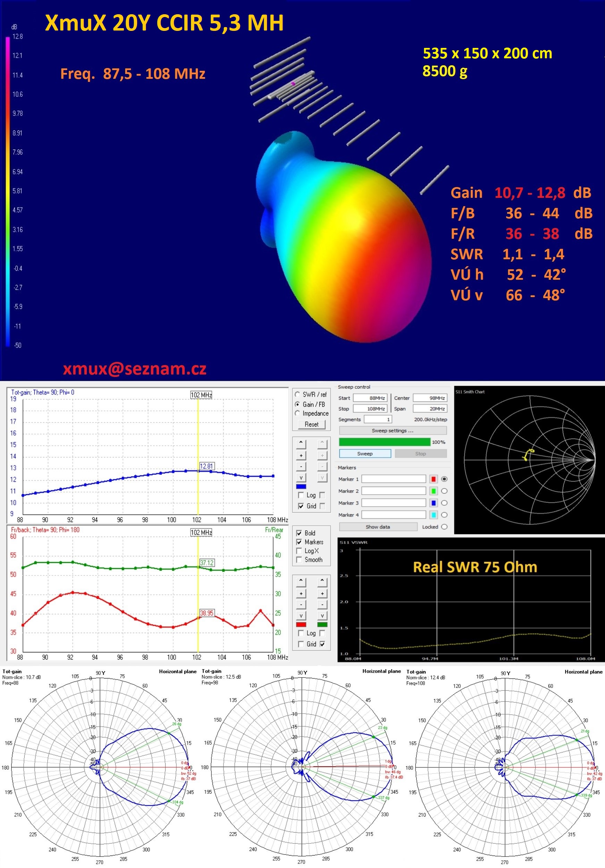Click the Segments input field

pos(378,419)
